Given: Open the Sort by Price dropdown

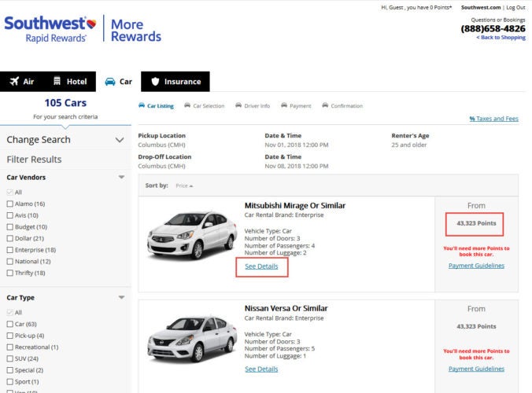Looking at the screenshot, I should coord(184,185).
